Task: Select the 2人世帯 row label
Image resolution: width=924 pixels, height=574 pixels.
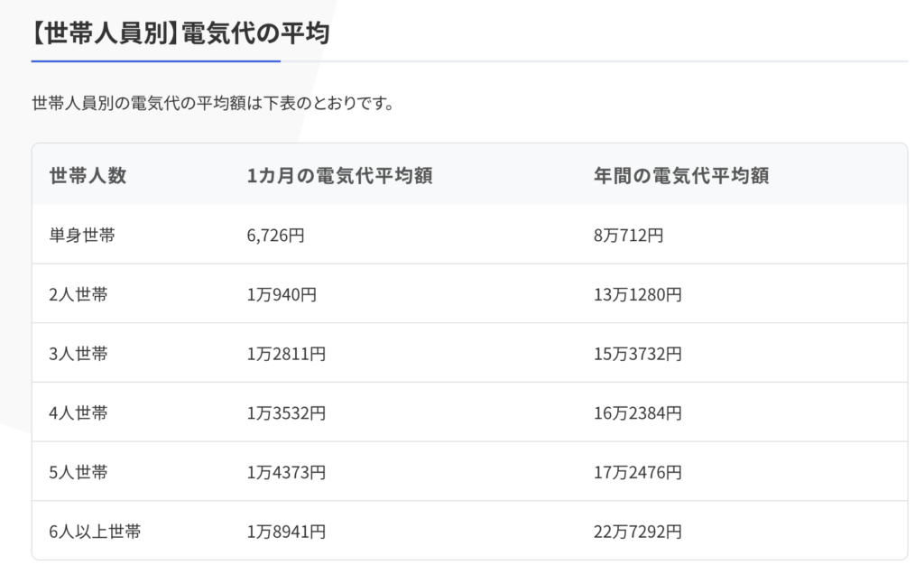Action: pyautogui.click(x=79, y=294)
